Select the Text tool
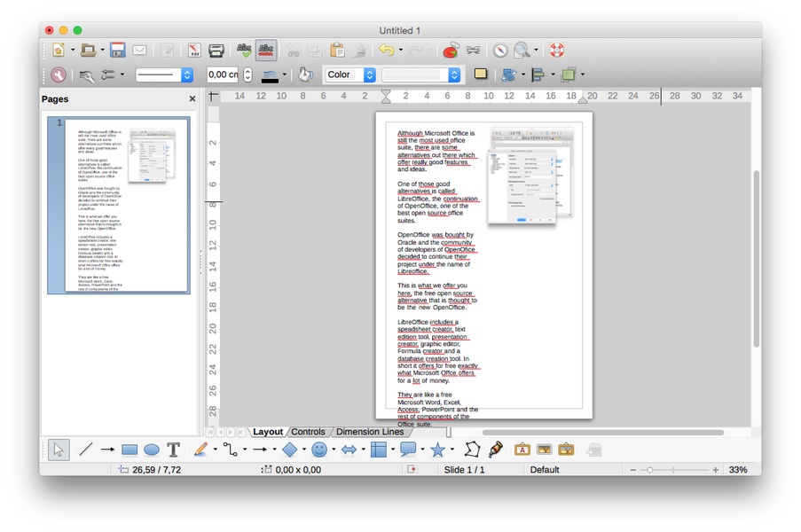Viewport: 801px width, 532px height. pyautogui.click(x=174, y=450)
